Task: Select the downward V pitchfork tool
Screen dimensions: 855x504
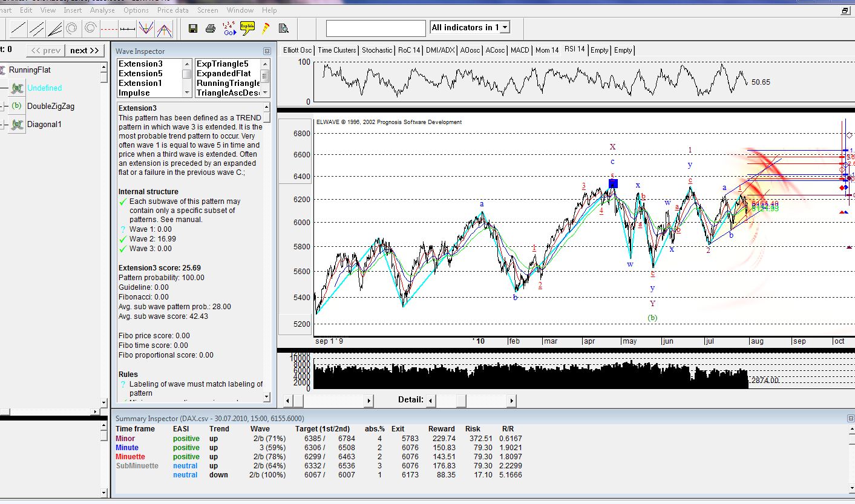Action: click(x=145, y=28)
